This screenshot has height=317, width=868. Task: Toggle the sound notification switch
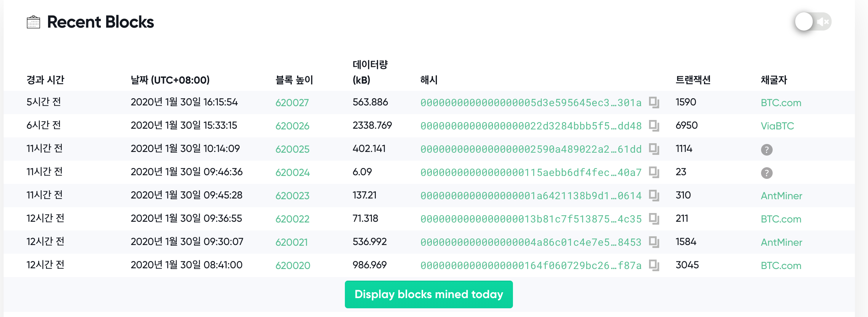click(813, 22)
